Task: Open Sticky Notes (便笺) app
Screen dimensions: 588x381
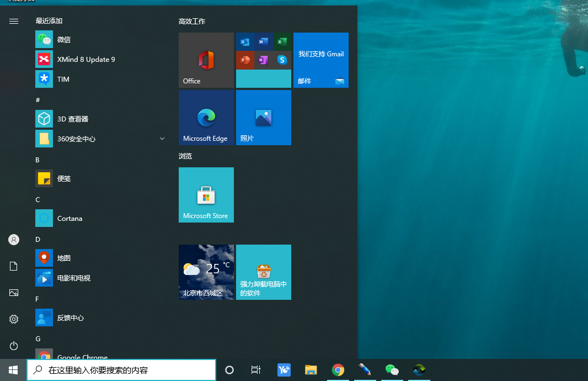Action: (63, 179)
